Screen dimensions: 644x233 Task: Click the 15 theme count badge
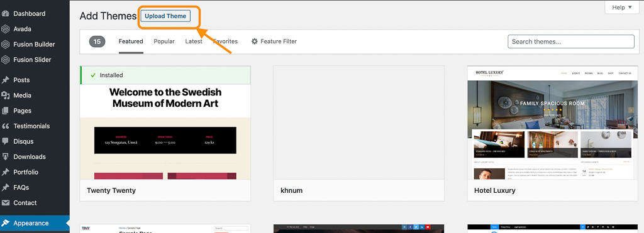coord(97,41)
